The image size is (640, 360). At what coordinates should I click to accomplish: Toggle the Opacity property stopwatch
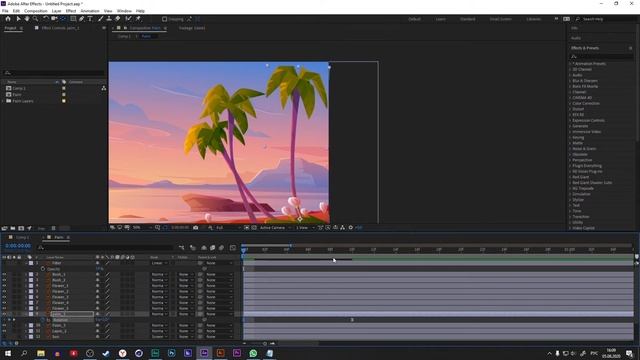click(43, 269)
